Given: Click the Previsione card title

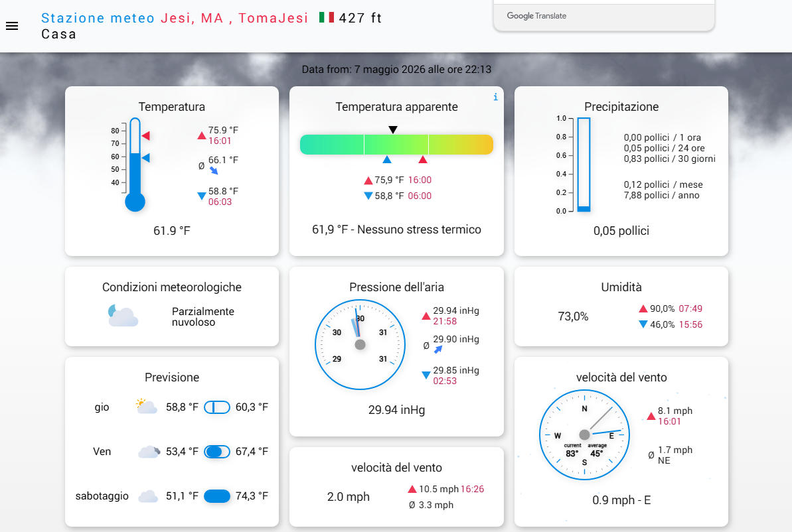Looking at the screenshot, I should 172,377.
